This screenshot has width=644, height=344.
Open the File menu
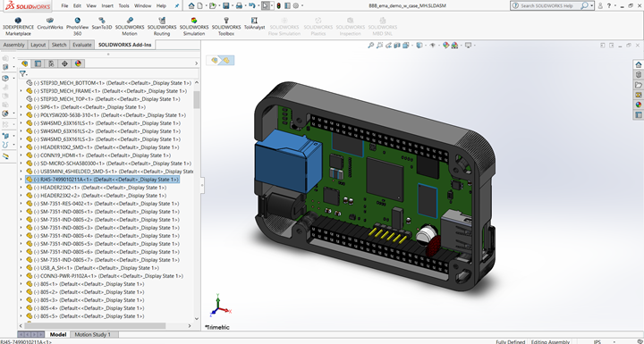click(x=64, y=5)
